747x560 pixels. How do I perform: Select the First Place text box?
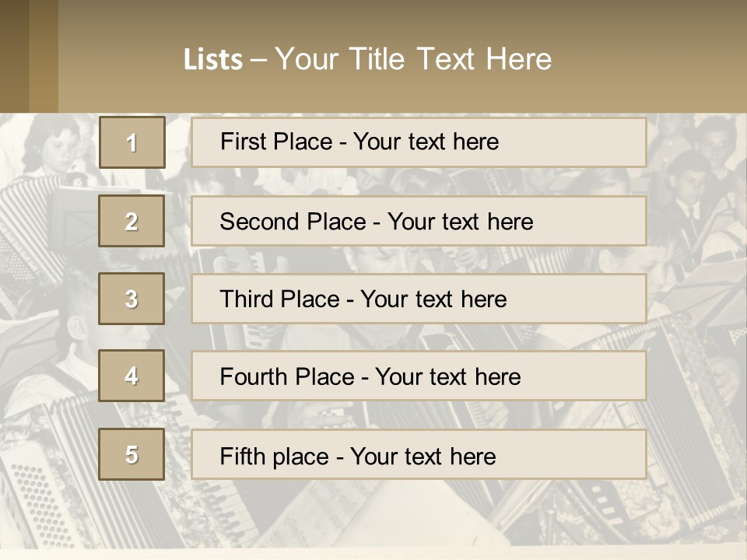[x=419, y=142]
